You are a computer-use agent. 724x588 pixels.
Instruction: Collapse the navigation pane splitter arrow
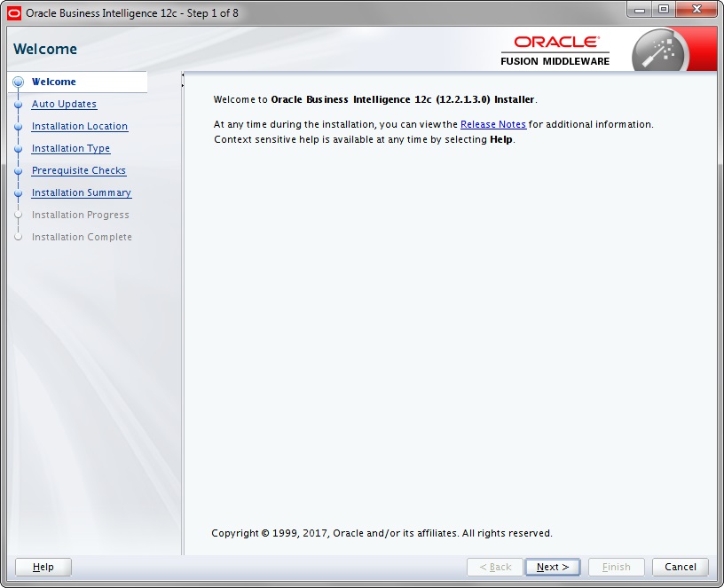point(183,74)
